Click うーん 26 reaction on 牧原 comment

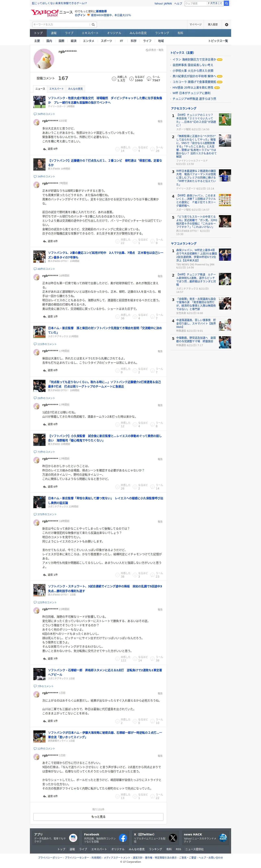click(x=157, y=149)
